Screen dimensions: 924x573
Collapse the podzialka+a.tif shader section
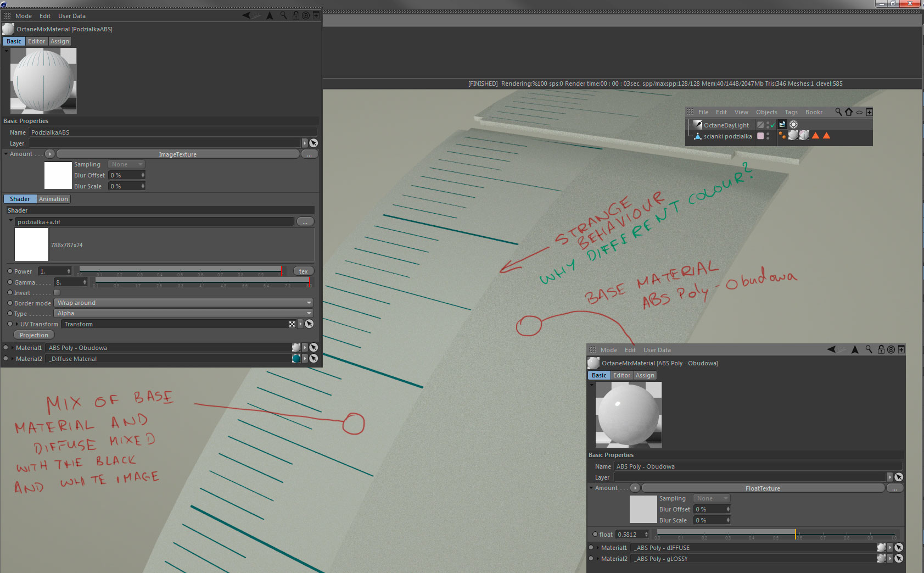tap(10, 220)
